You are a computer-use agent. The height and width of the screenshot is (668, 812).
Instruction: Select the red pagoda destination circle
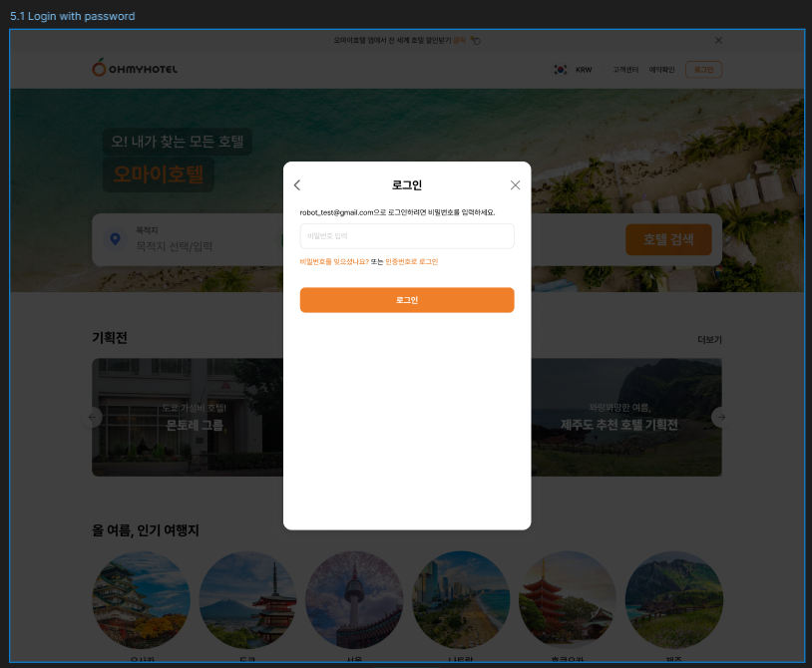pyautogui.click(x=568, y=600)
